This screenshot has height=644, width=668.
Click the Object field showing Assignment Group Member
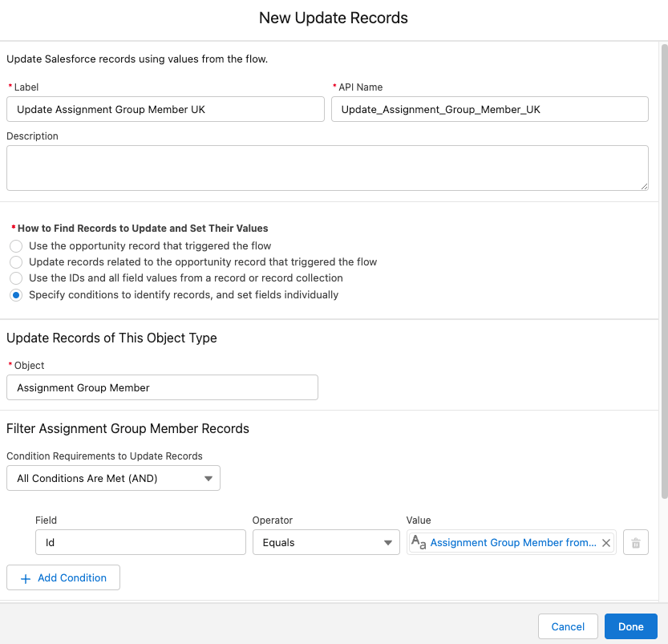click(x=162, y=388)
